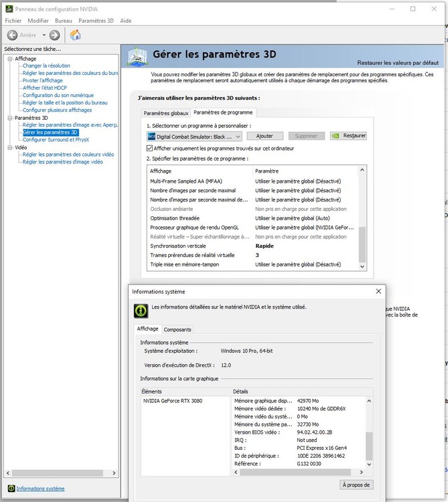Click settings list scroll down arrow
Image resolution: width=448 pixels, height=502 pixels.
click(x=362, y=266)
